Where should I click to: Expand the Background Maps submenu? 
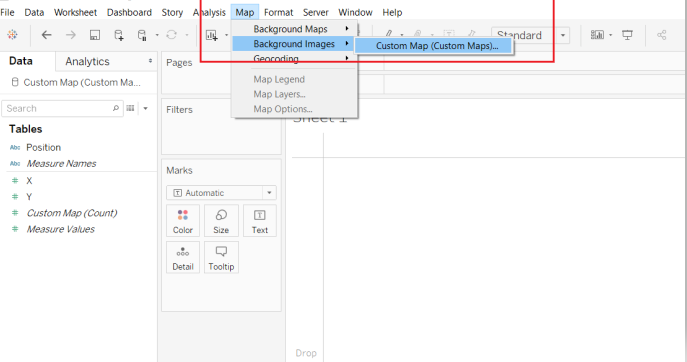294,29
